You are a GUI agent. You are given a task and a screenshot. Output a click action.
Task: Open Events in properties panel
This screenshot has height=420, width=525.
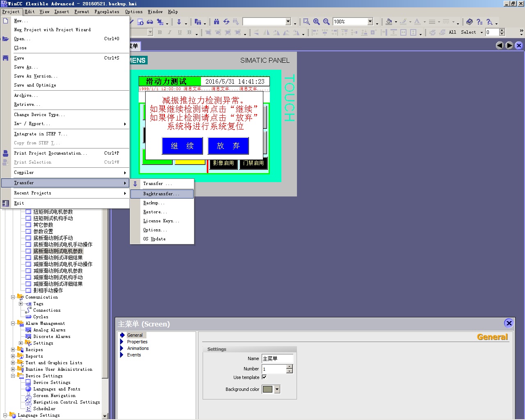[x=134, y=355]
